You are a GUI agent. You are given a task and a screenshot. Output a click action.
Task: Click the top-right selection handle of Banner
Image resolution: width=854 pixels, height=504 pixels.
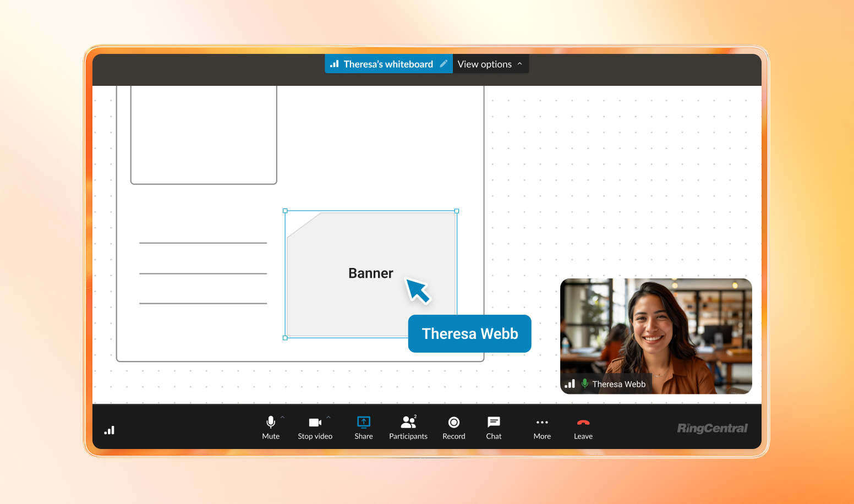[457, 211]
